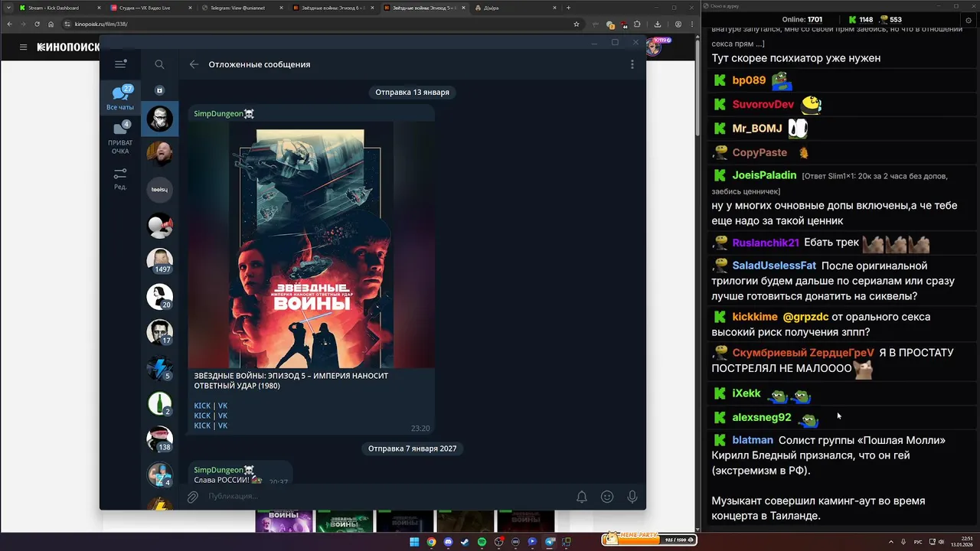
Task: Open the 'toolsy' chat avatar
Action: pyautogui.click(x=160, y=189)
